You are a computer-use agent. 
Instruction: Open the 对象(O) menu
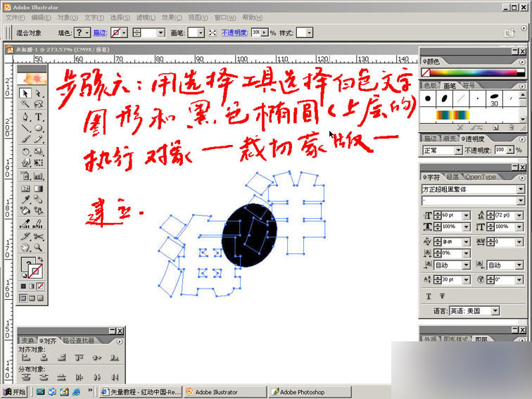pyautogui.click(x=68, y=18)
